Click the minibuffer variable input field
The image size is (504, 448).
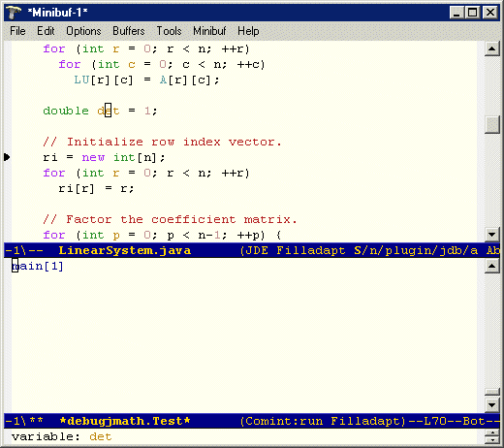(x=244, y=437)
